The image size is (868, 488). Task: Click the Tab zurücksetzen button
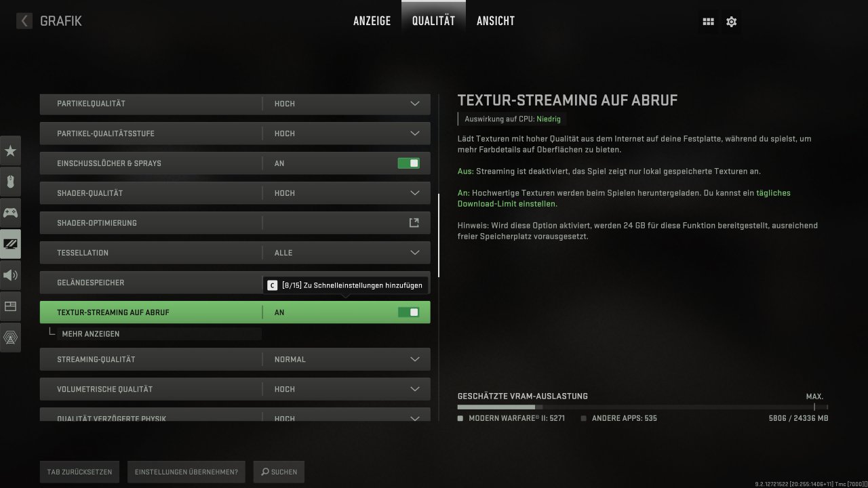(x=79, y=472)
